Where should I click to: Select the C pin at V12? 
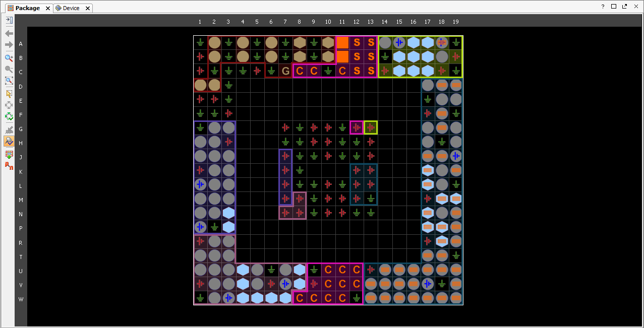357,284
